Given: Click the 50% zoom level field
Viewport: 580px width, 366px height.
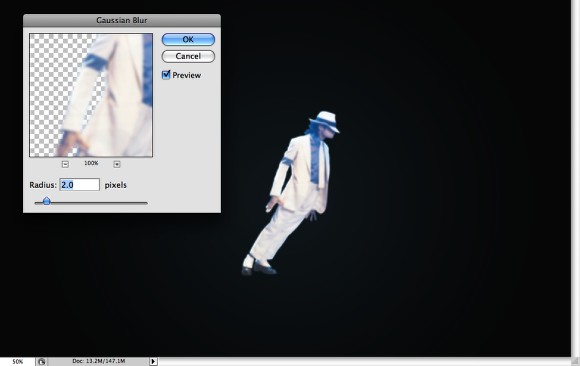Looking at the screenshot, I should click(x=17, y=362).
